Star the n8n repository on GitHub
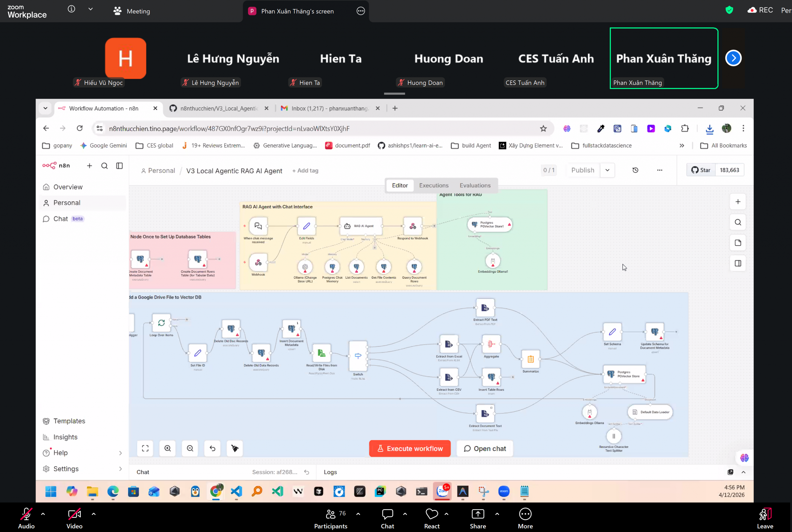Screen dimensions: 792x532 (x=701, y=169)
